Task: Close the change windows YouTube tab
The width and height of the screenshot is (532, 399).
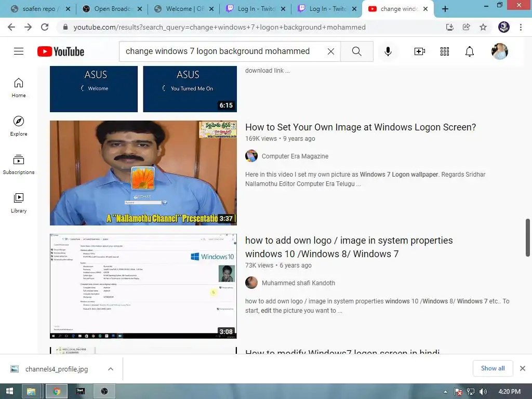Action: coord(425,9)
